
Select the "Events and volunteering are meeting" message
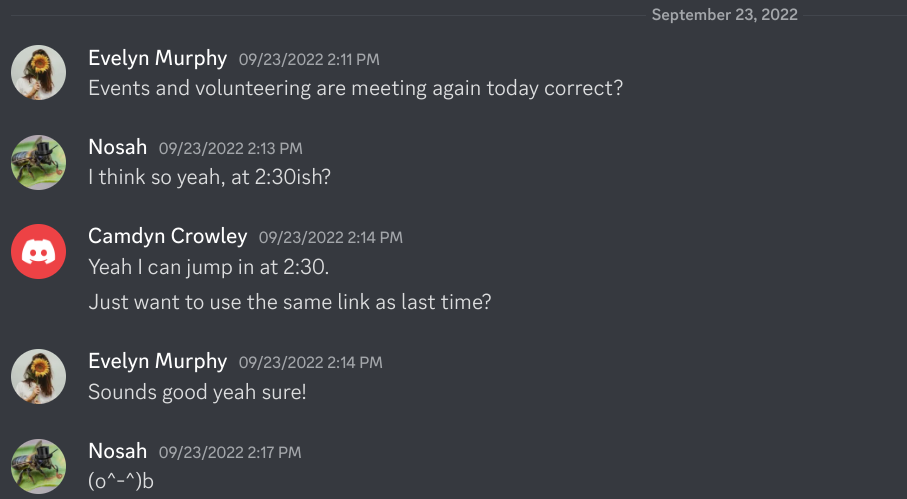click(x=356, y=88)
